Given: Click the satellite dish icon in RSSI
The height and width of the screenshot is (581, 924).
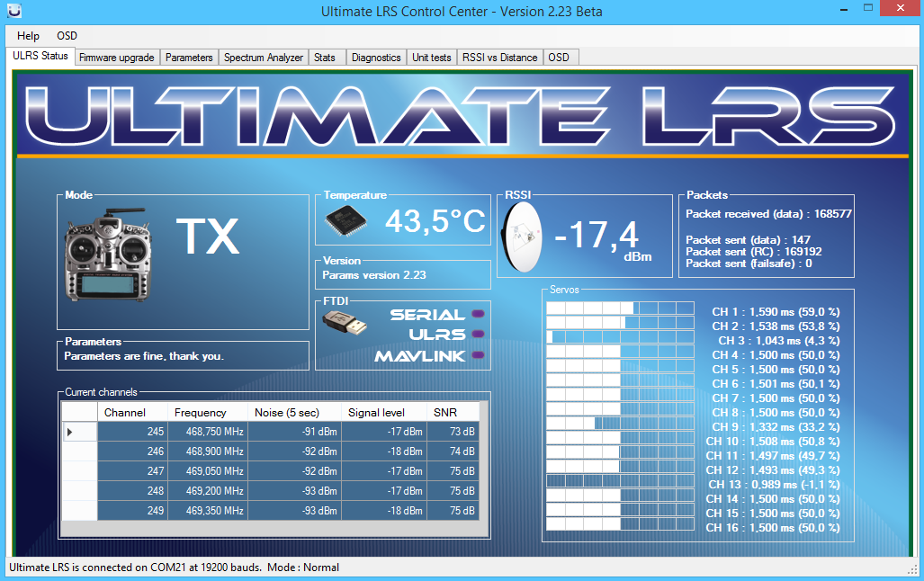Looking at the screenshot, I should 522,237.
